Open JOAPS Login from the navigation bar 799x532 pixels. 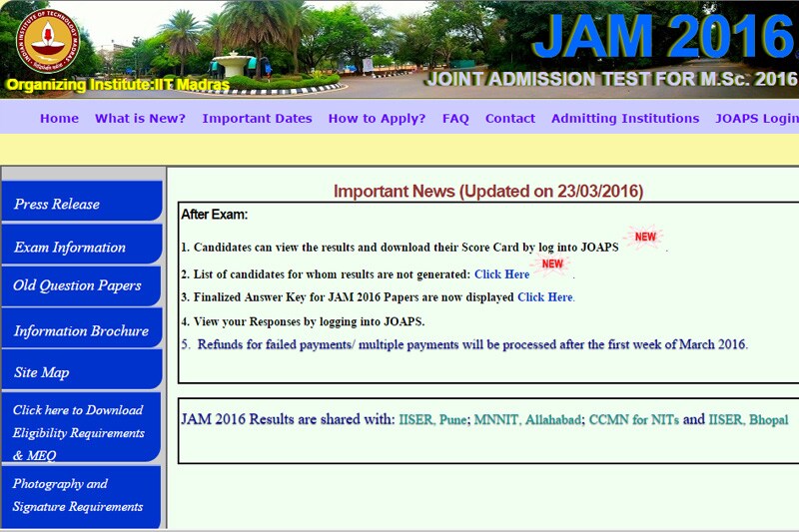tap(756, 118)
